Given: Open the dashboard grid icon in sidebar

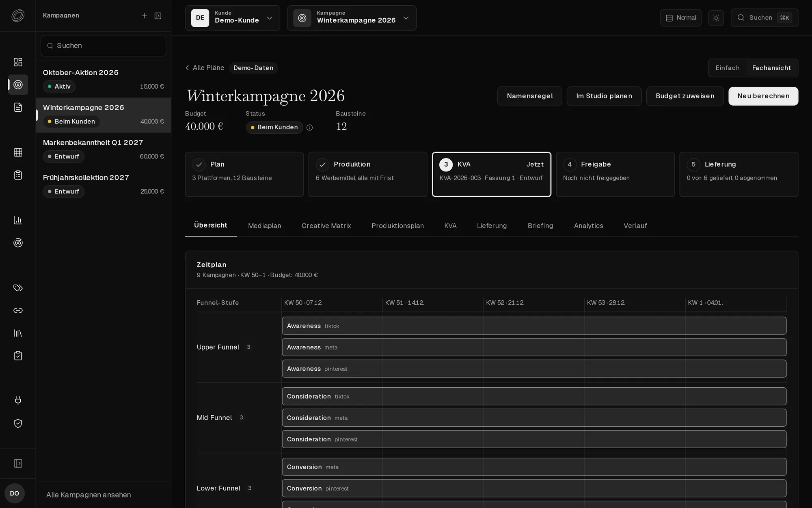Looking at the screenshot, I should tap(18, 62).
